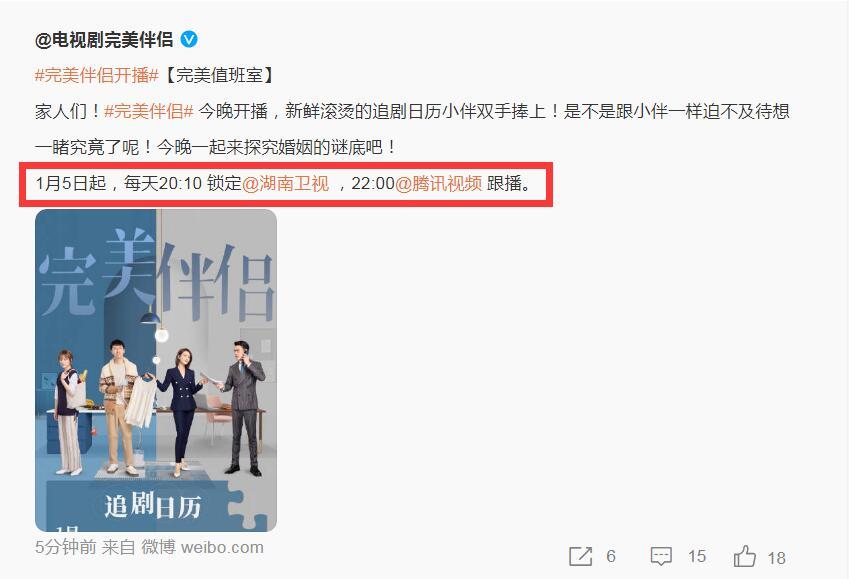Viewport: 849px width, 579px height.
Task: Click the repost count 6
Action: point(611,556)
